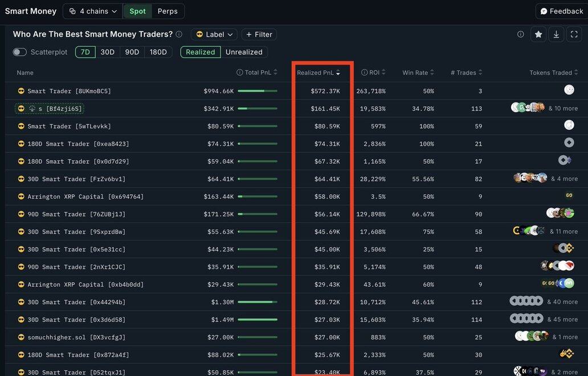Click the fullscreen expand icon
The height and width of the screenshot is (376, 588).
(x=574, y=35)
